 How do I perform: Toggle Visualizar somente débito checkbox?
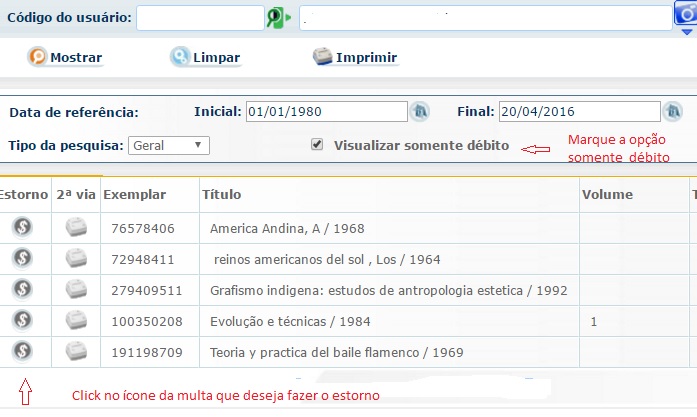tap(317, 145)
